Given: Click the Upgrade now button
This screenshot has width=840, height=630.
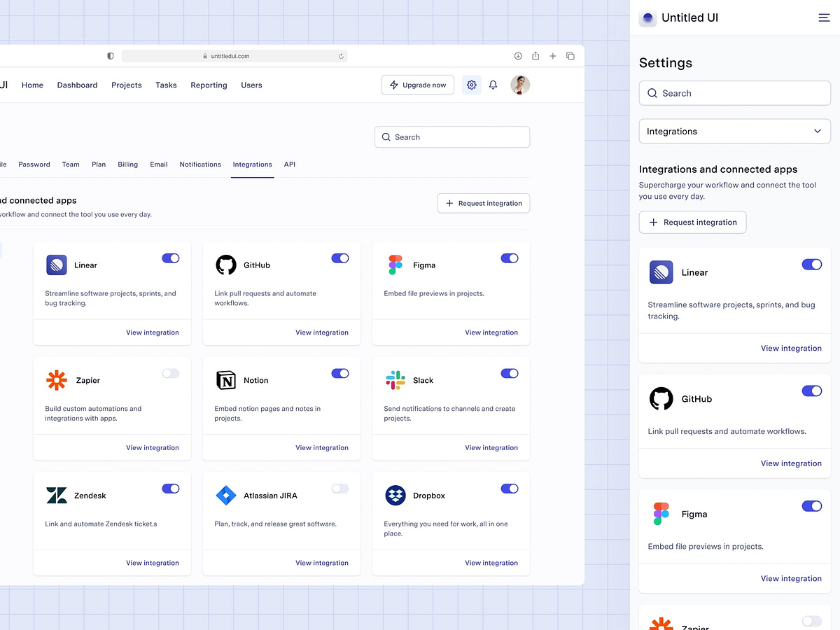Looking at the screenshot, I should (x=417, y=85).
